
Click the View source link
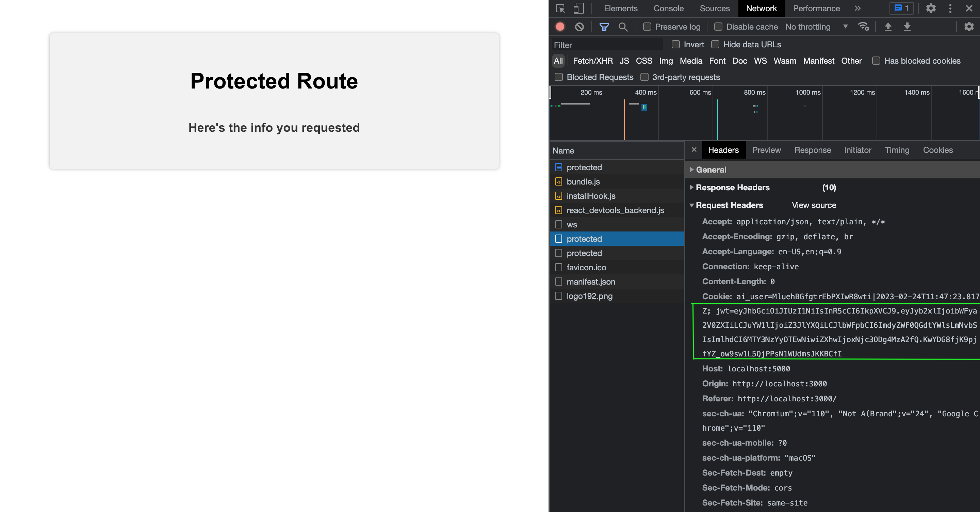coord(814,205)
